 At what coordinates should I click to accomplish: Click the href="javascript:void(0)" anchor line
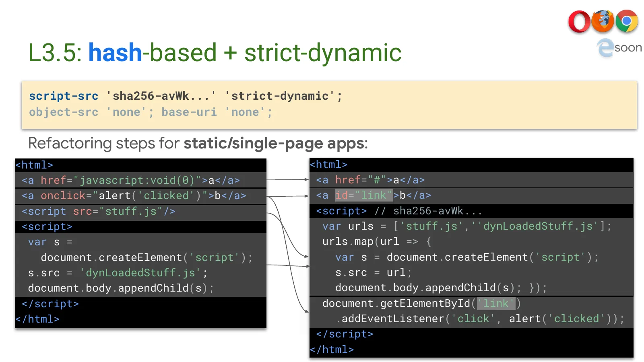pos(131,180)
